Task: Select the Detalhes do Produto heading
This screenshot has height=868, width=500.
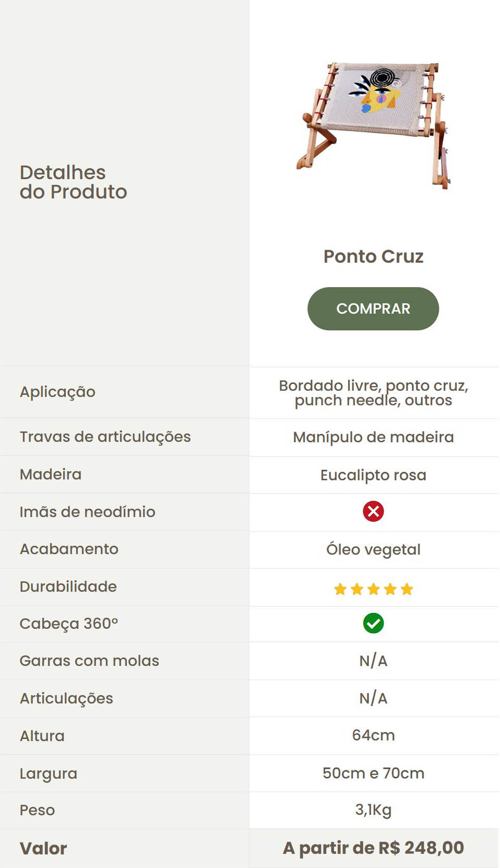Action: click(73, 182)
